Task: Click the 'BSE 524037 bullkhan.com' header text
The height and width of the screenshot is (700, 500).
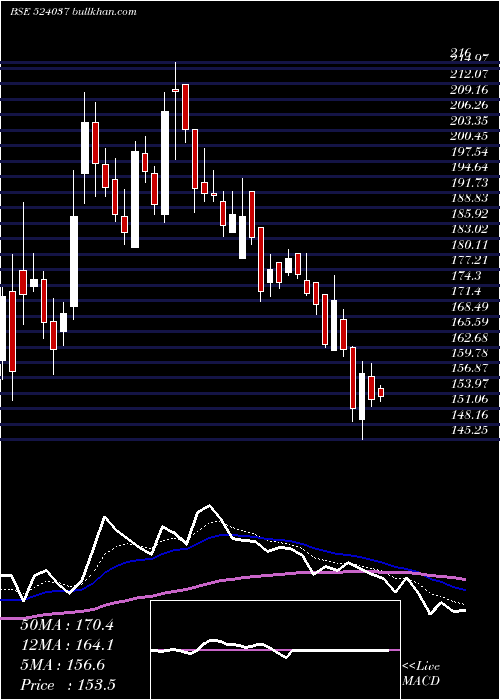Action: click(x=73, y=12)
